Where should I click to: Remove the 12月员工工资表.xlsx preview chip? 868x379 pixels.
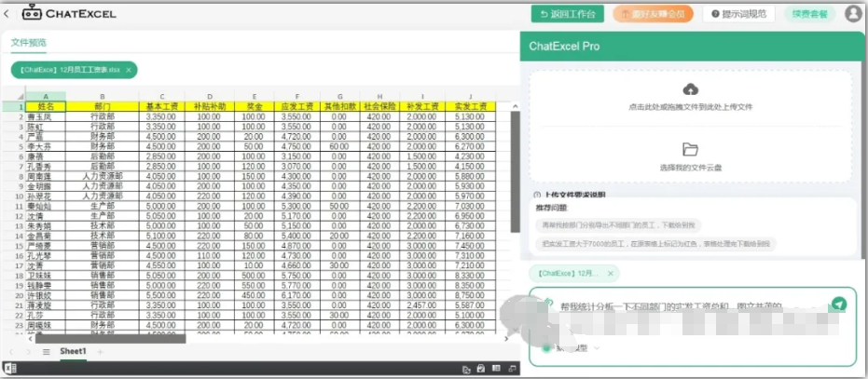tap(129, 70)
